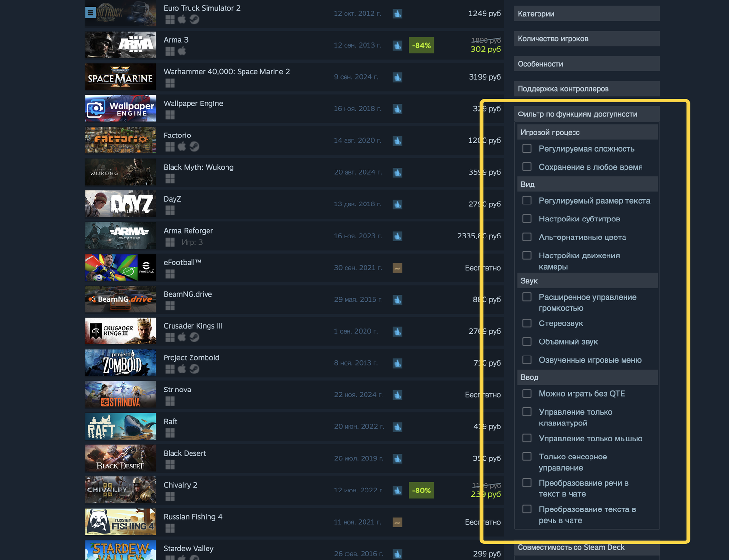Viewport: 729px width, 560px height.
Task: Click the mixed review icon for eFootball
Action: coord(398,268)
